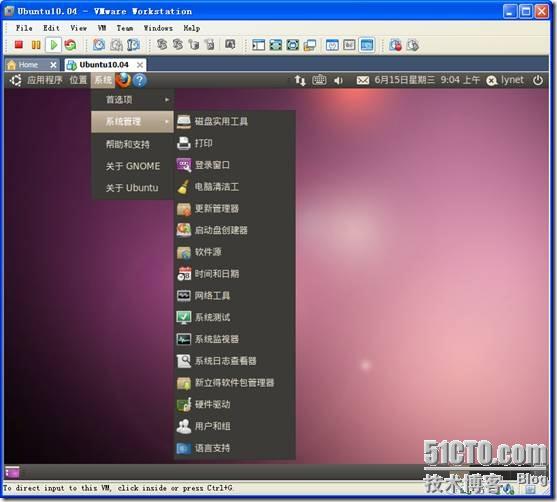Expand the 系统管理 administration submenu

[x=132, y=122]
